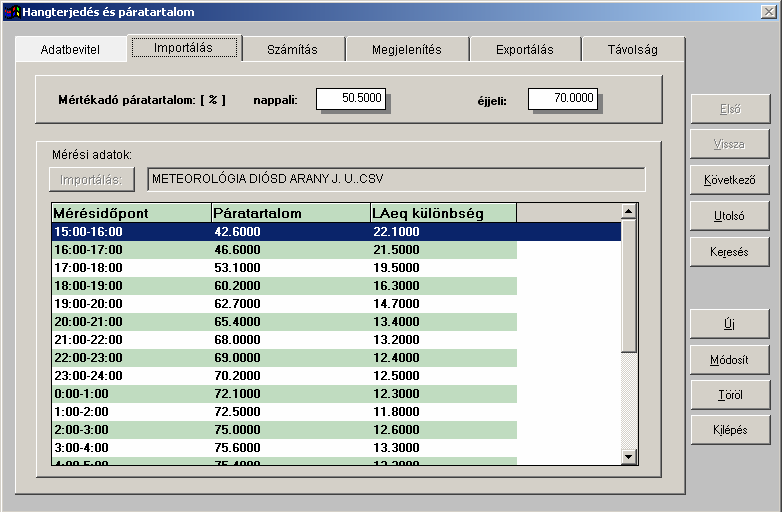Select the 0:00-1:00 row

[x=284, y=393]
